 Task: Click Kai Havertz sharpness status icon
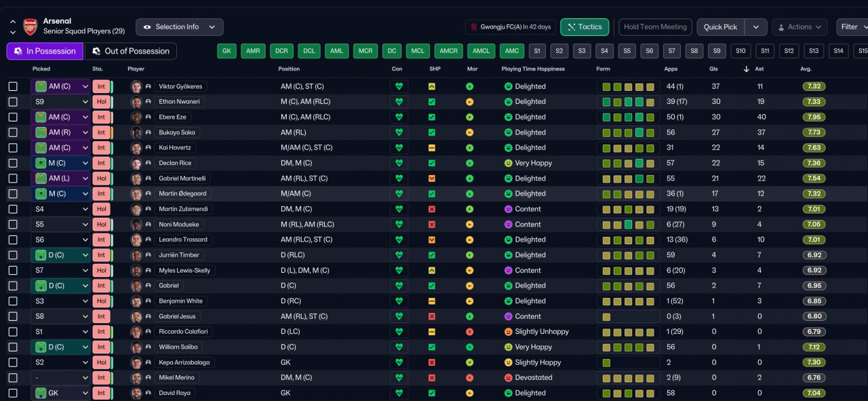(x=432, y=148)
